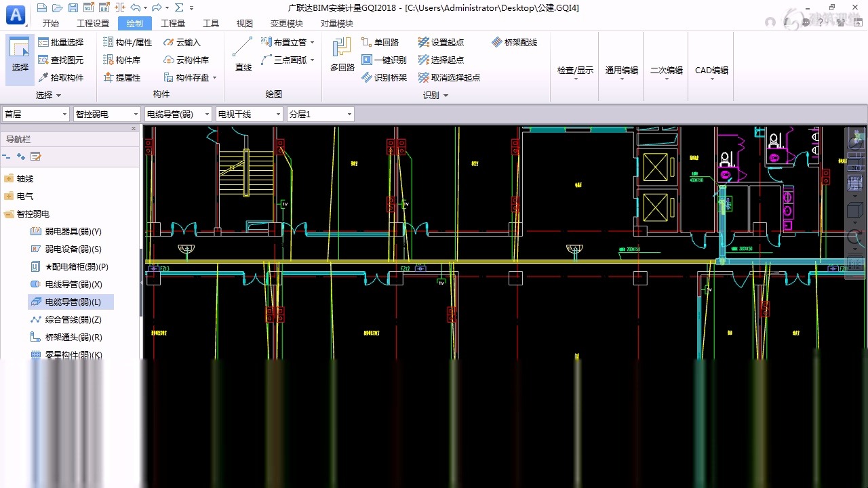868x488 pixels.
Task: Collapse the 智控弱电 tree folder
Action: pos(9,213)
